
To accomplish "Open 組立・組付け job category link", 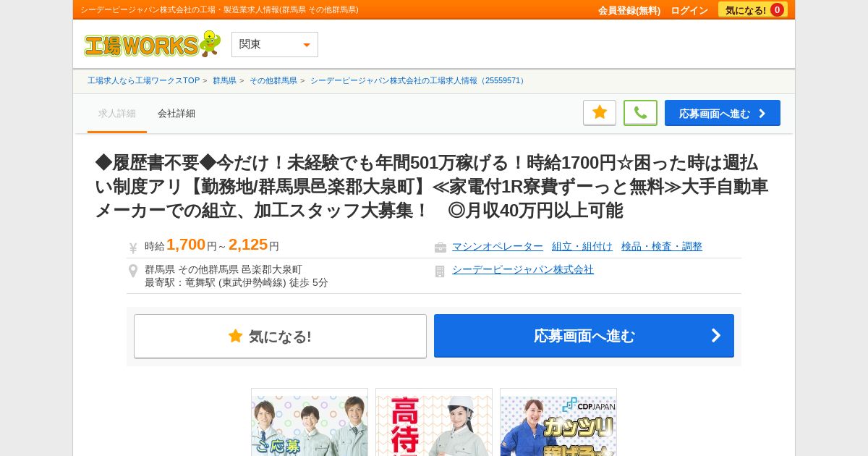I will point(582,246).
